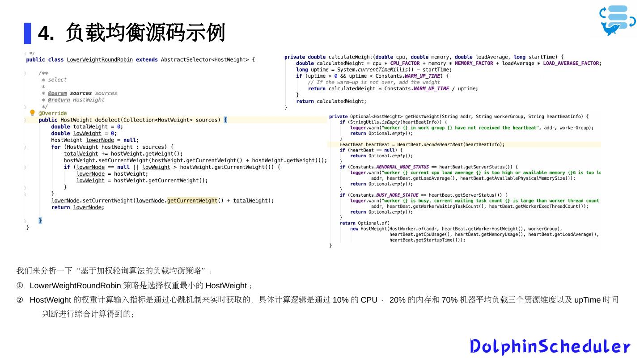Click the Constants.ABNORMAL_NODE_STATUS condition line
This screenshot has width=644, height=362.
429,167
